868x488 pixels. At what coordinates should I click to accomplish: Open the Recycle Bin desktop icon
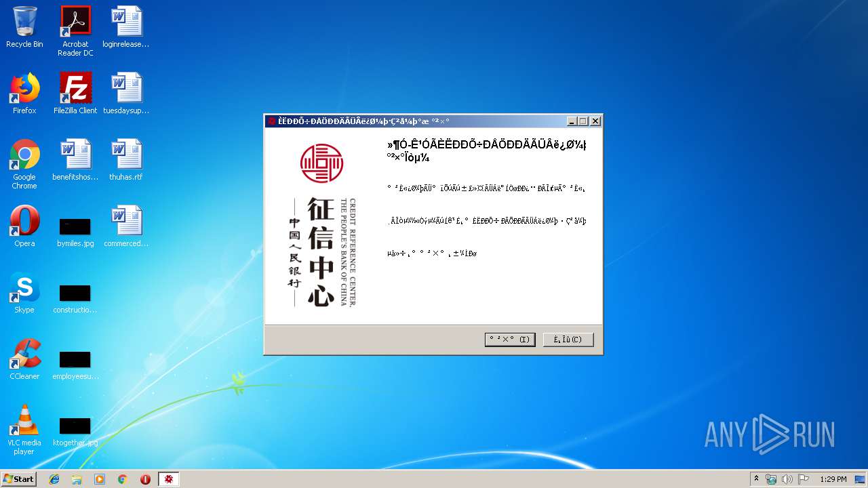pos(24,27)
